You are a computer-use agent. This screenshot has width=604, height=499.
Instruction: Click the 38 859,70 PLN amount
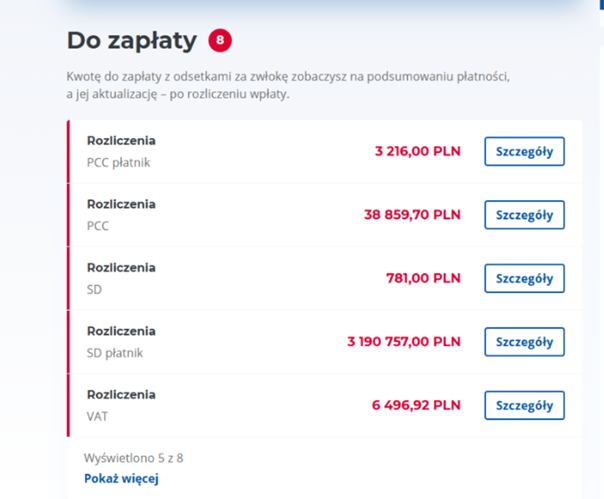coord(412,215)
